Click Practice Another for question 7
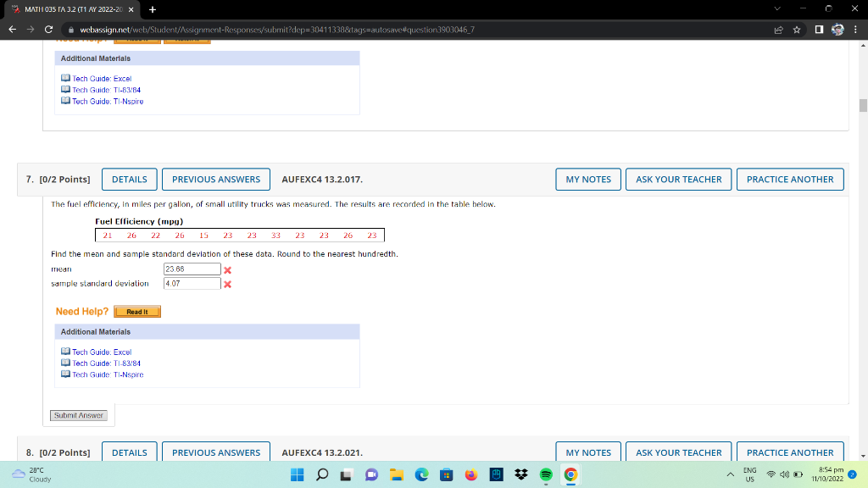The height and width of the screenshot is (488, 868). (790, 180)
